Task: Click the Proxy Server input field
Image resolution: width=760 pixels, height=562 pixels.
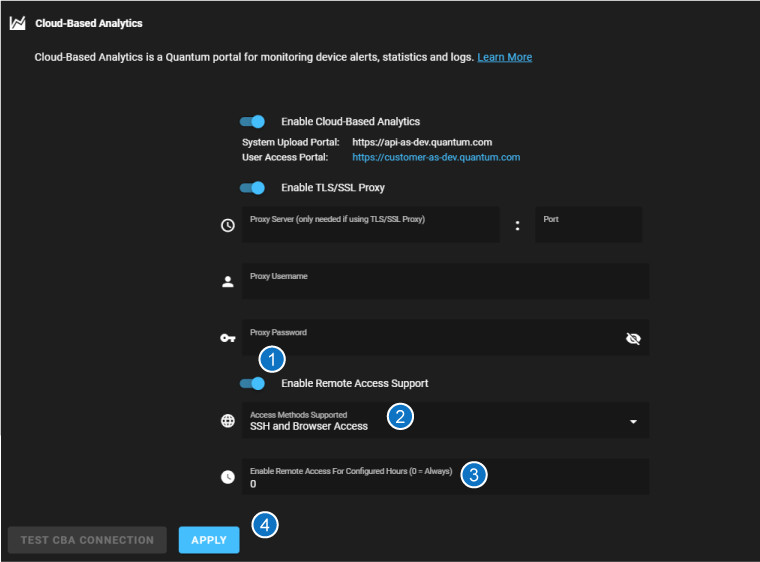Action: click(370, 226)
